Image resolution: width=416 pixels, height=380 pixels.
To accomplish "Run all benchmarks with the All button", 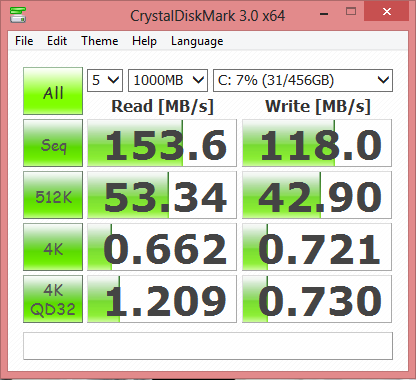I will 53,91.
